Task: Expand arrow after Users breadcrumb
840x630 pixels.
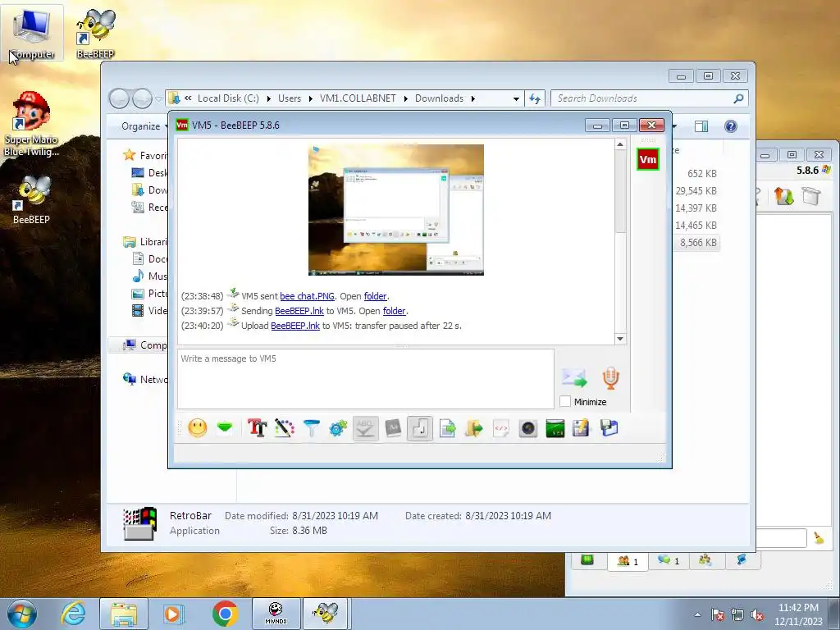Action: 310,98
